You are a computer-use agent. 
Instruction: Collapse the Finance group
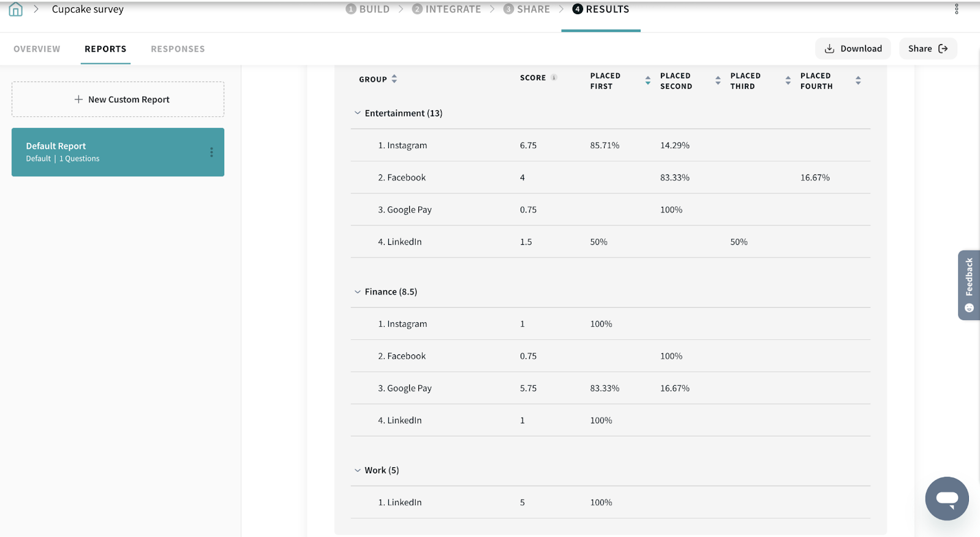358,292
